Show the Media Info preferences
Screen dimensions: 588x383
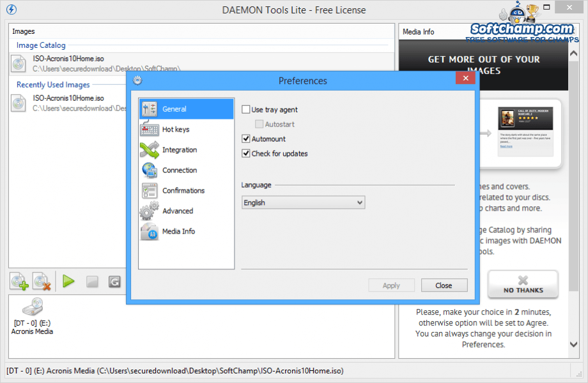click(x=187, y=231)
